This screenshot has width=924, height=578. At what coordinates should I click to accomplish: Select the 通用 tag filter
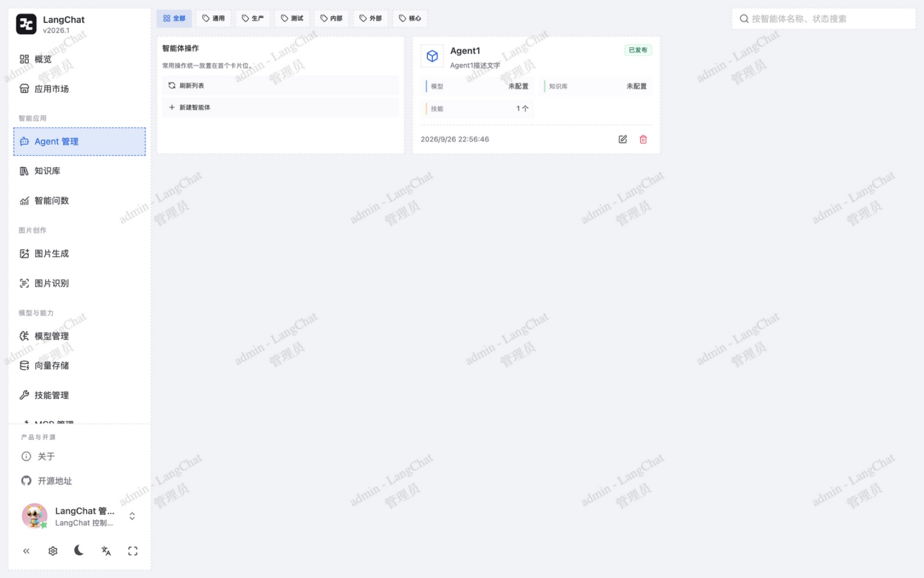click(214, 18)
